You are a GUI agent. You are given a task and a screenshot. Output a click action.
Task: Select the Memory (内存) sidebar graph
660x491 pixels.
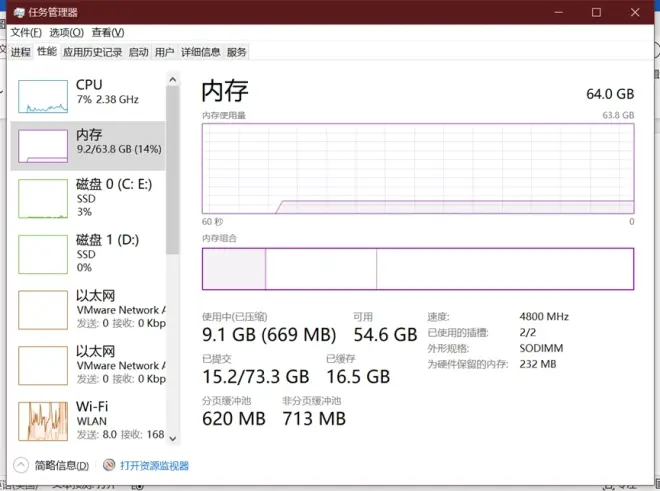(44, 146)
